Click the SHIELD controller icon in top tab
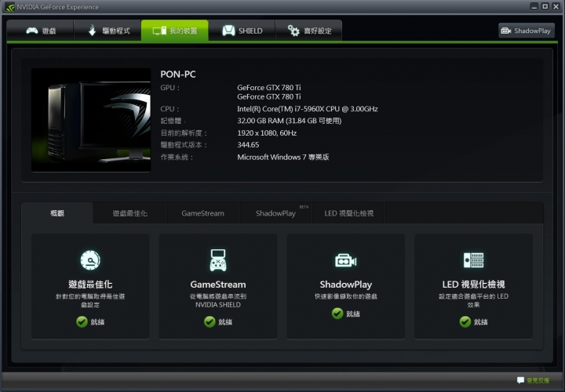 pyautogui.click(x=228, y=31)
